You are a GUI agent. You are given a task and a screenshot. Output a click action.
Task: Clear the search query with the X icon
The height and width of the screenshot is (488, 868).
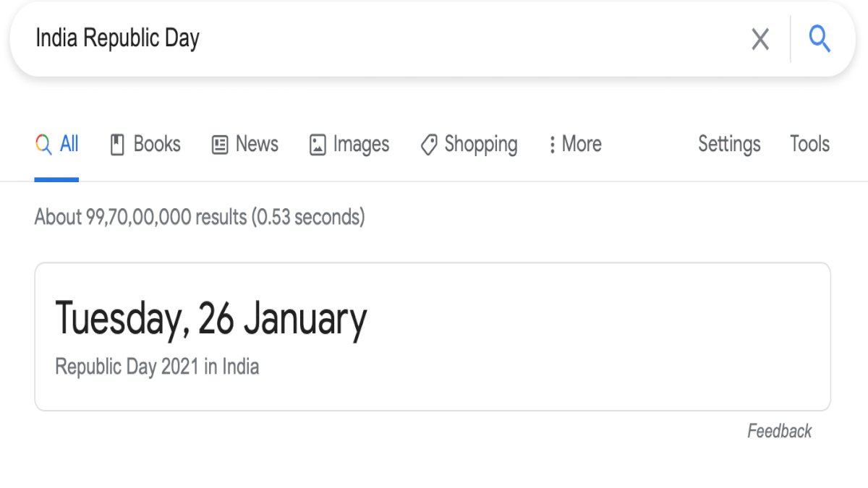point(760,39)
